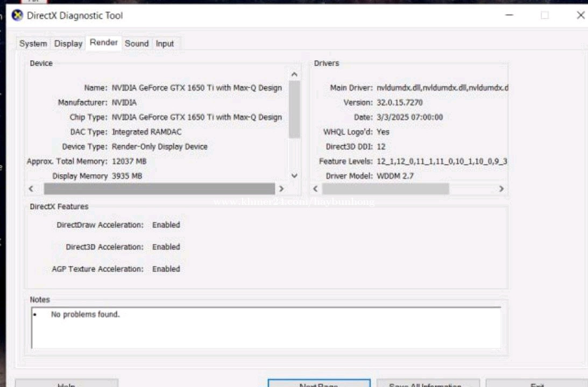Click the Main Driver value "nvldumdx.dll"
588x387 pixels.
(443, 88)
